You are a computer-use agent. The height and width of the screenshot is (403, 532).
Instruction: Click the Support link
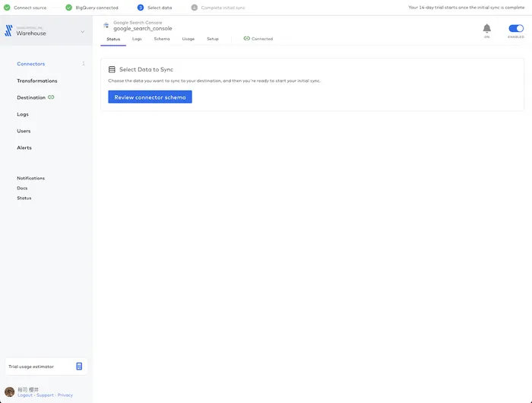[45, 395]
